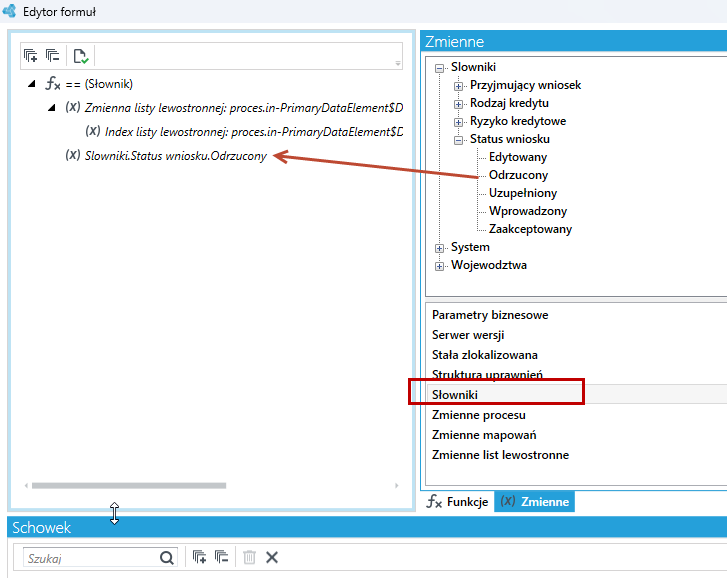Select the fx icon of == (Słownik)

pyautogui.click(x=52, y=84)
